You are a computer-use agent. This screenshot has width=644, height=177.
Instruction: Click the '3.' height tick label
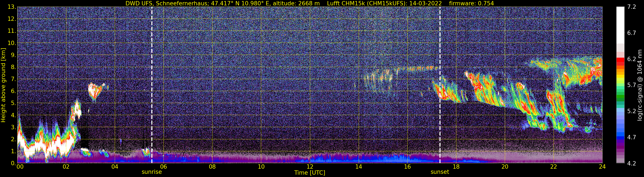(13, 127)
